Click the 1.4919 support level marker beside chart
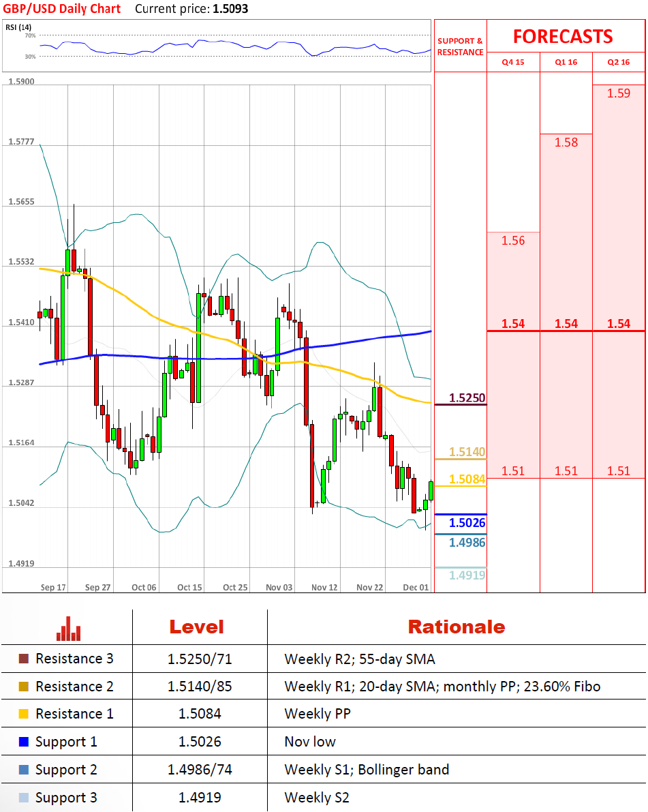 point(467,575)
